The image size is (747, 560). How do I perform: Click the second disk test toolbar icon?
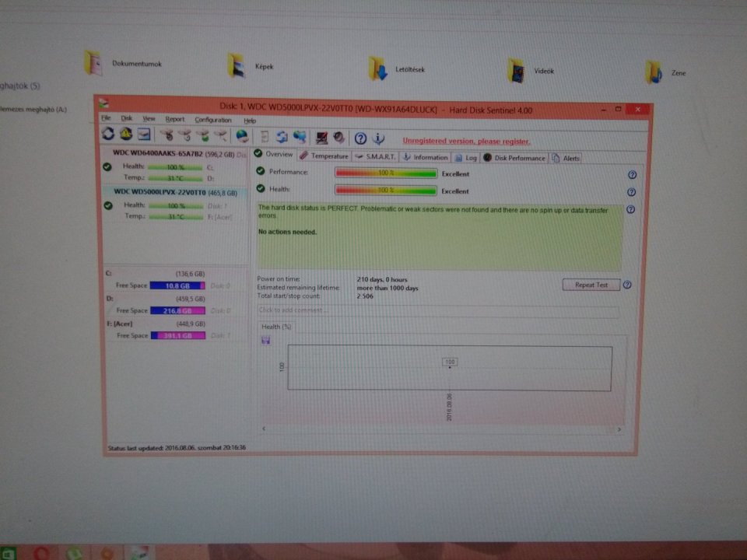pos(185,136)
